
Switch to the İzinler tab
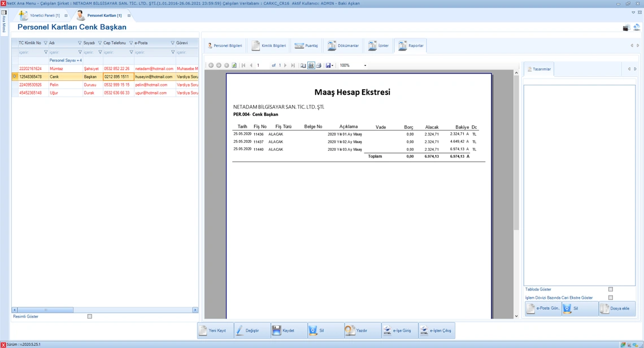point(378,46)
